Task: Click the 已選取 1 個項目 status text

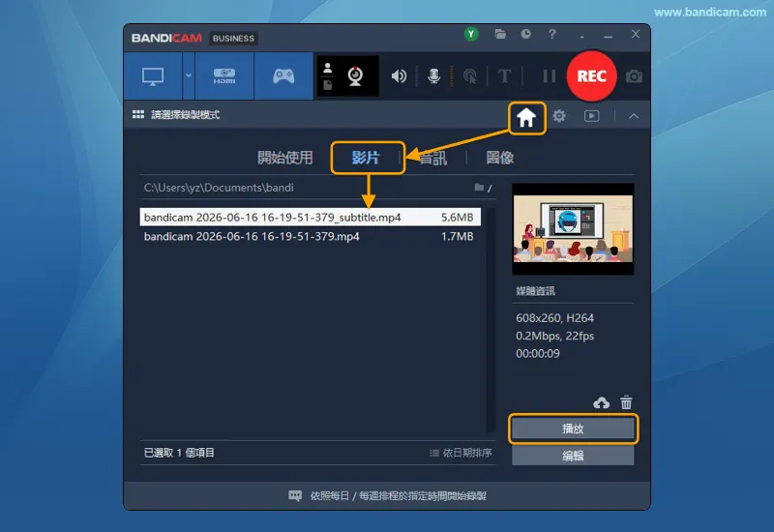Action: coord(179,453)
